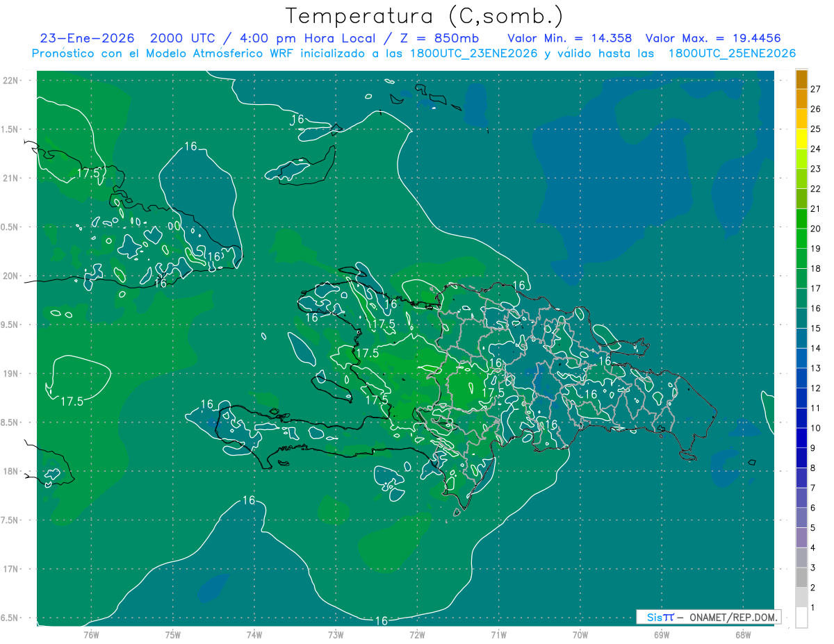Image resolution: width=834 pixels, height=644 pixels.
Task: Click the "27" label on the color scale
Action: 816,89
